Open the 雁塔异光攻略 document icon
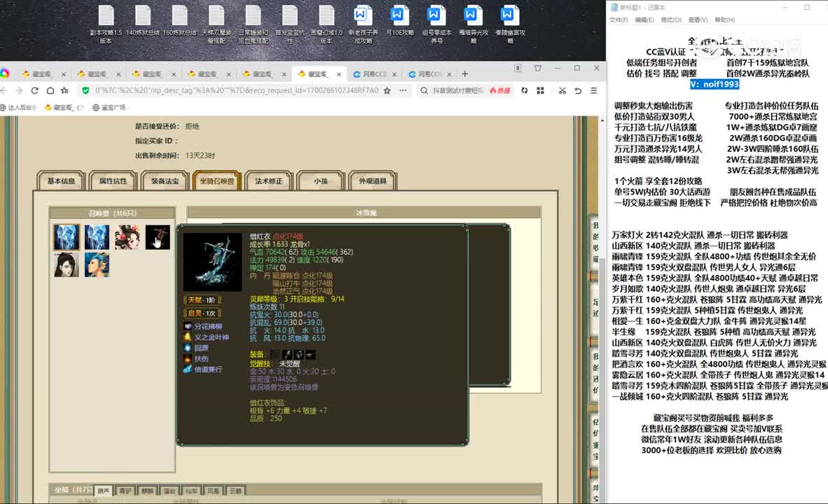 pyautogui.click(x=473, y=24)
